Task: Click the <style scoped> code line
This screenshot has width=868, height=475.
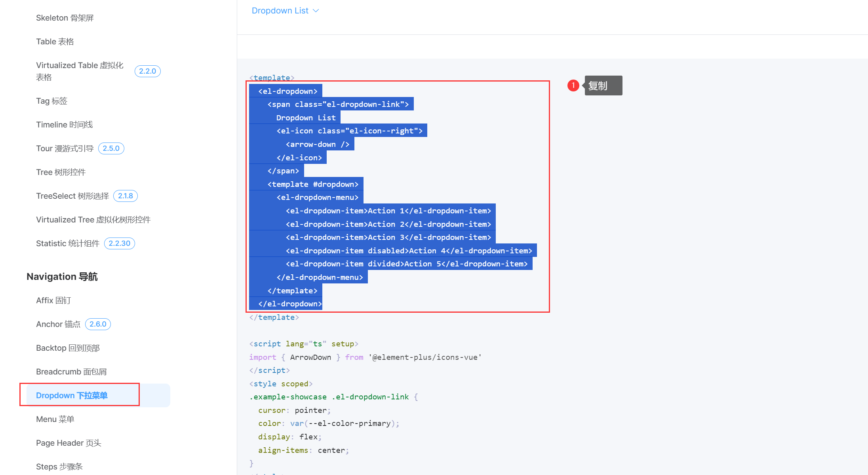Action: 281,384
